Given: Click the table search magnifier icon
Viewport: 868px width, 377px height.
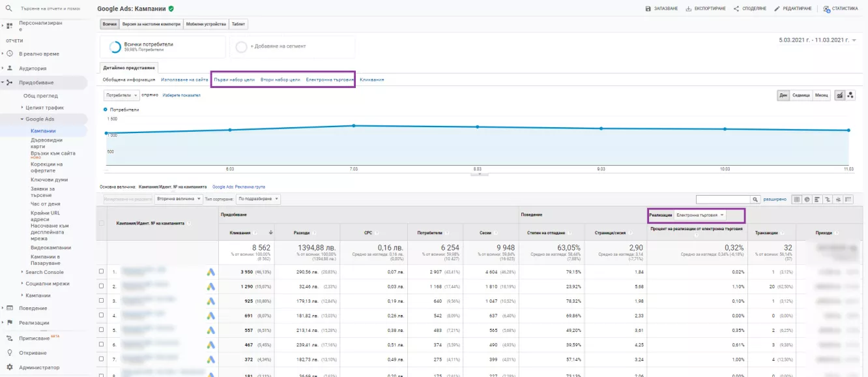Looking at the screenshot, I should coord(755,199).
